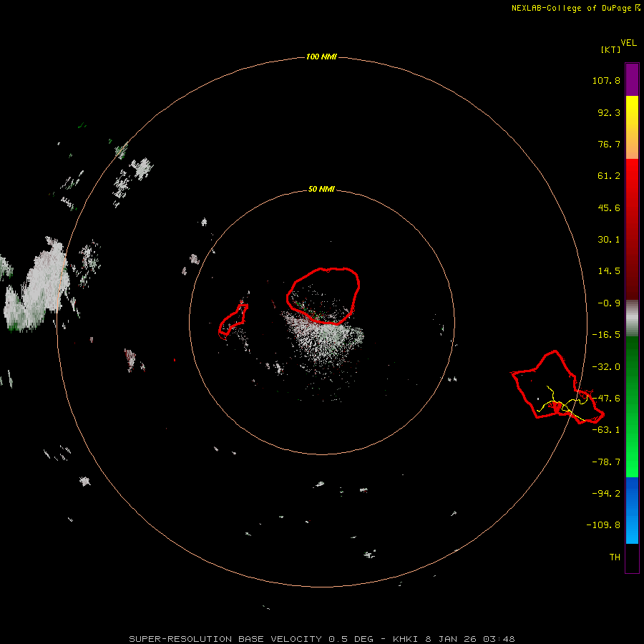Click the large gray echo at left edge
Screen dimensions: 644x644
point(35,284)
